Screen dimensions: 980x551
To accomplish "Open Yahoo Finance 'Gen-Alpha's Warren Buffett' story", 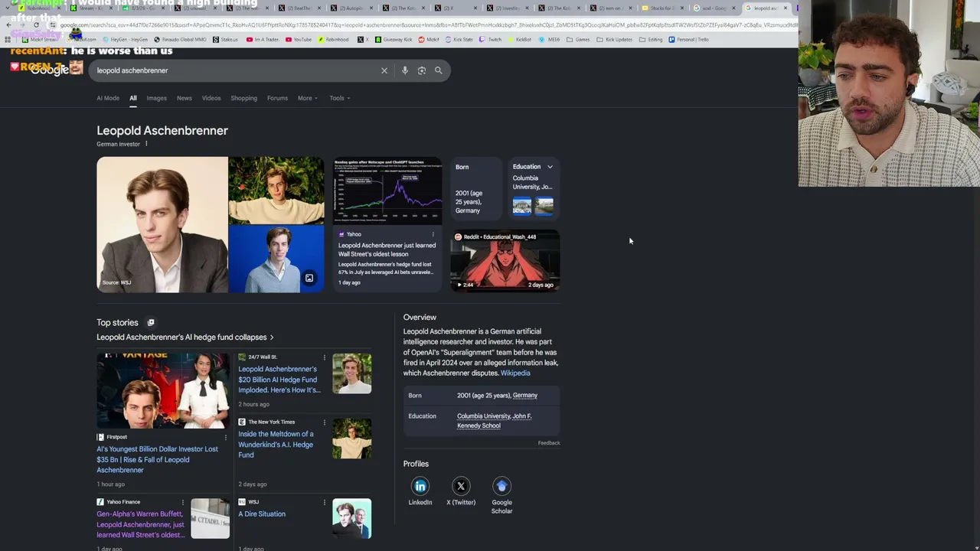I will (140, 524).
